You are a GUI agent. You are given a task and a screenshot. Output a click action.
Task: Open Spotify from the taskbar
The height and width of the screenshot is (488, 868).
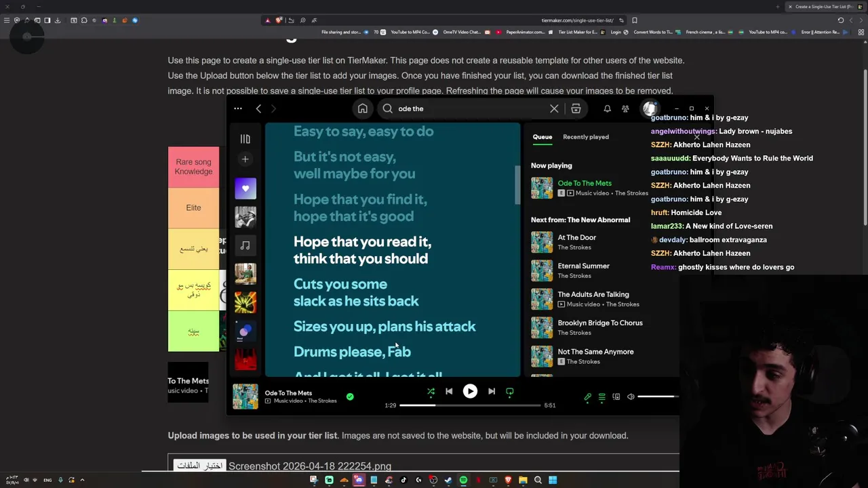point(463,480)
